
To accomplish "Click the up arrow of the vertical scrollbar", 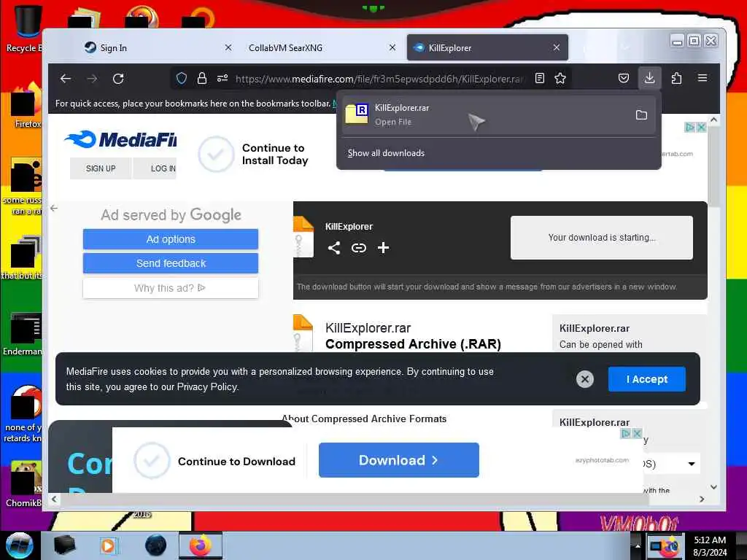I will tap(713, 120).
